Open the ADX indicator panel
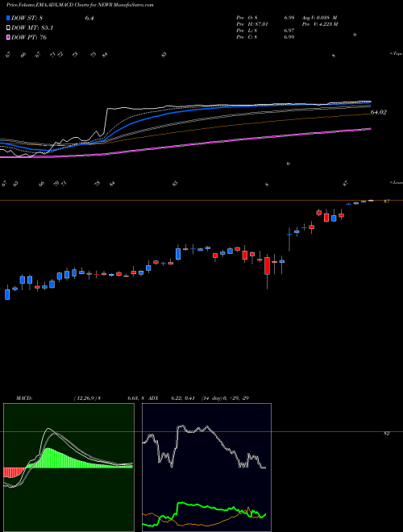 tap(206, 468)
